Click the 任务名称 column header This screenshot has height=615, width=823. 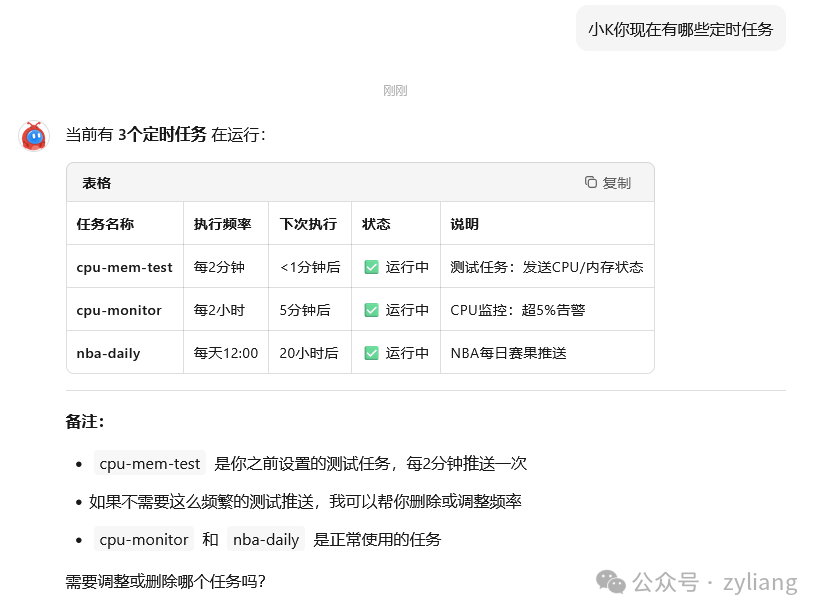[105, 224]
